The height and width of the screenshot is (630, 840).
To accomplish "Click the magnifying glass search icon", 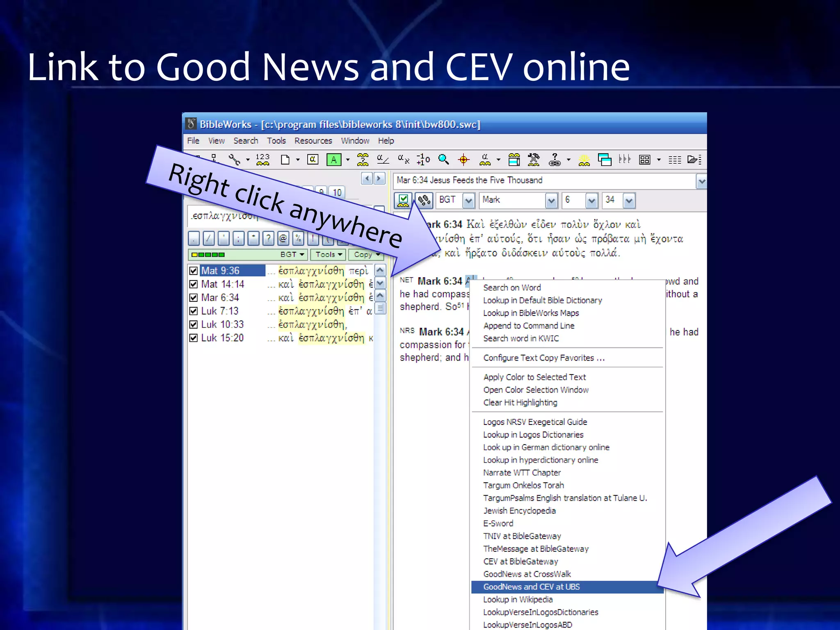I will point(443,159).
